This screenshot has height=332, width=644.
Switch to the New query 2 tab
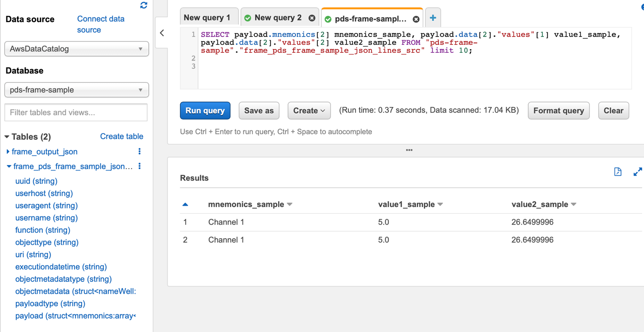tap(278, 18)
